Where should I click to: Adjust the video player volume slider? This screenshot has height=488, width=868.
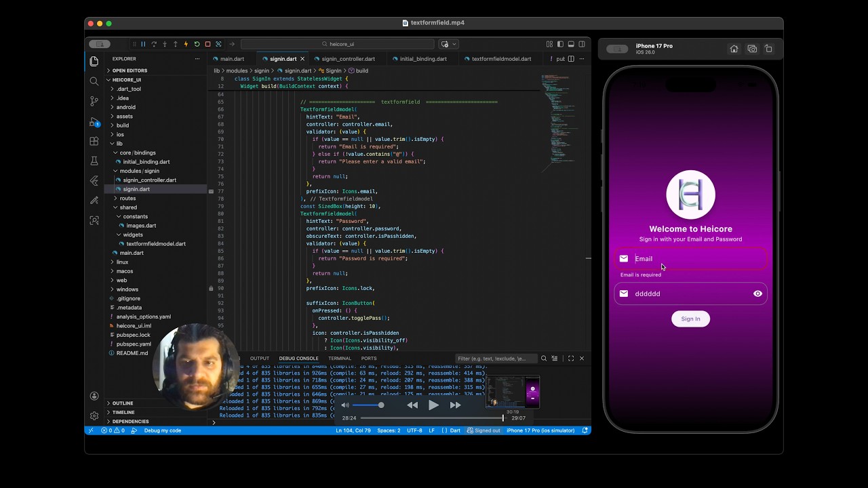pos(369,405)
